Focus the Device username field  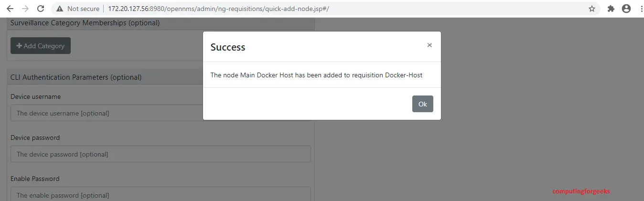coord(105,113)
